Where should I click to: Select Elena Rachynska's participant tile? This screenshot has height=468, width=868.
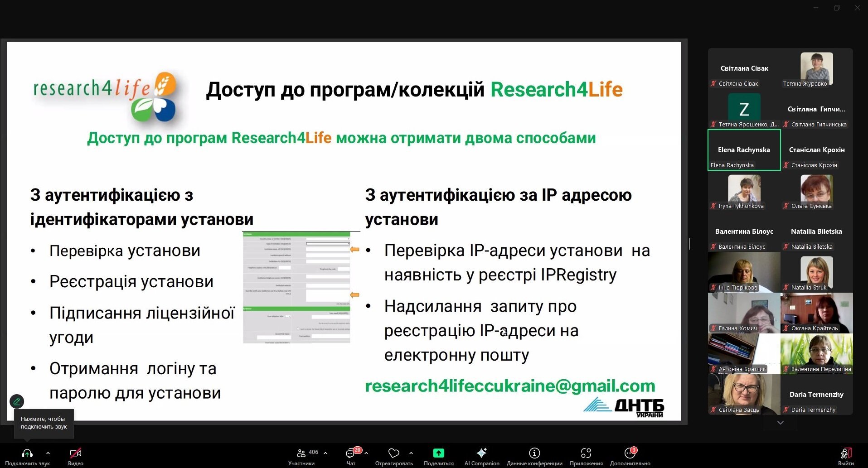click(744, 150)
